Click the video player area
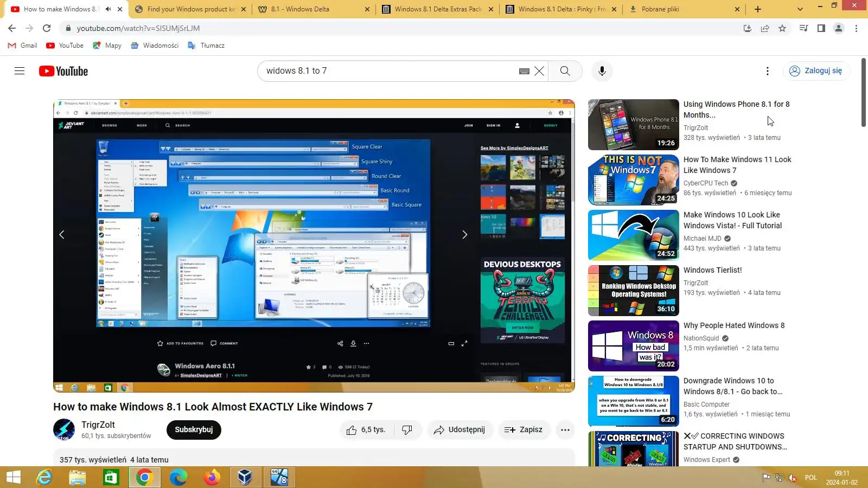The image size is (868, 488). (x=314, y=246)
